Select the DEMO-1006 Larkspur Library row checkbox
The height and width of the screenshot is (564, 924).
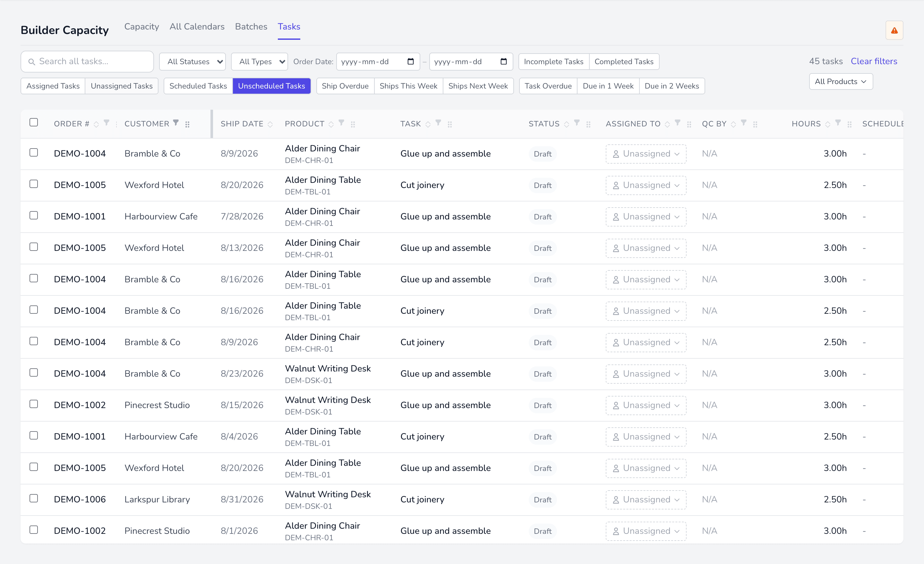[x=34, y=498]
